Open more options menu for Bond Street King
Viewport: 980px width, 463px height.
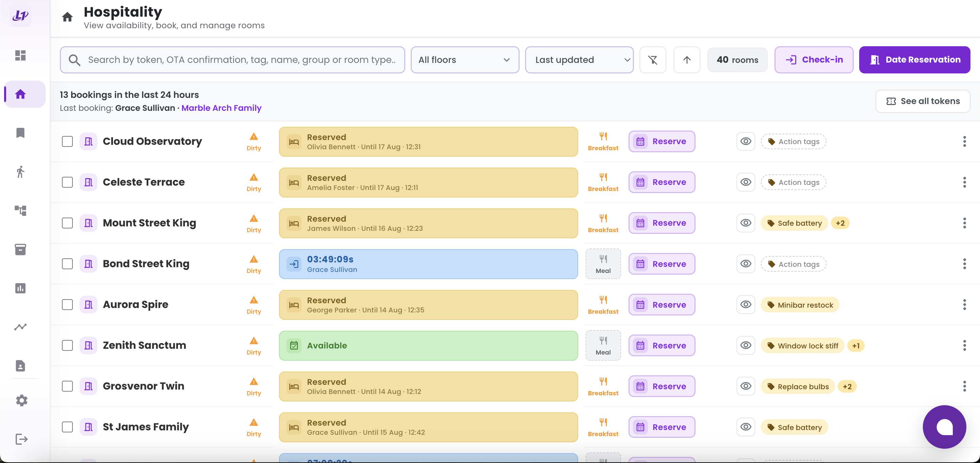point(964,264)
